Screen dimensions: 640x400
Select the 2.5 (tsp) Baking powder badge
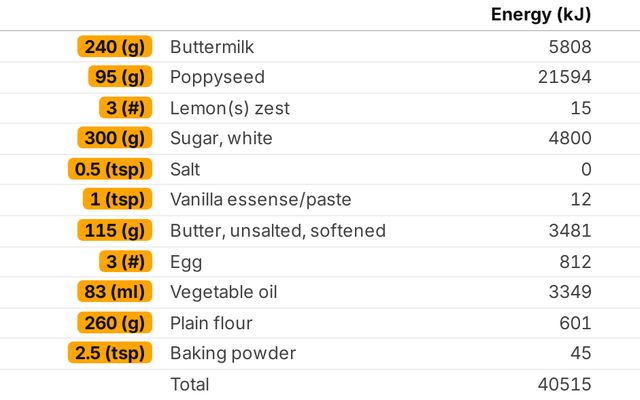109,354
